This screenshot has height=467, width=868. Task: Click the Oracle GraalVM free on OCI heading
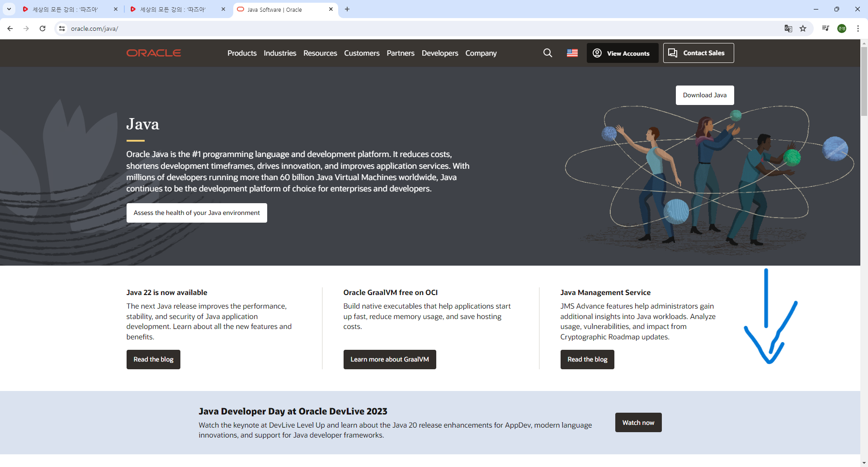pyautogui.click(x=391, y=292)
